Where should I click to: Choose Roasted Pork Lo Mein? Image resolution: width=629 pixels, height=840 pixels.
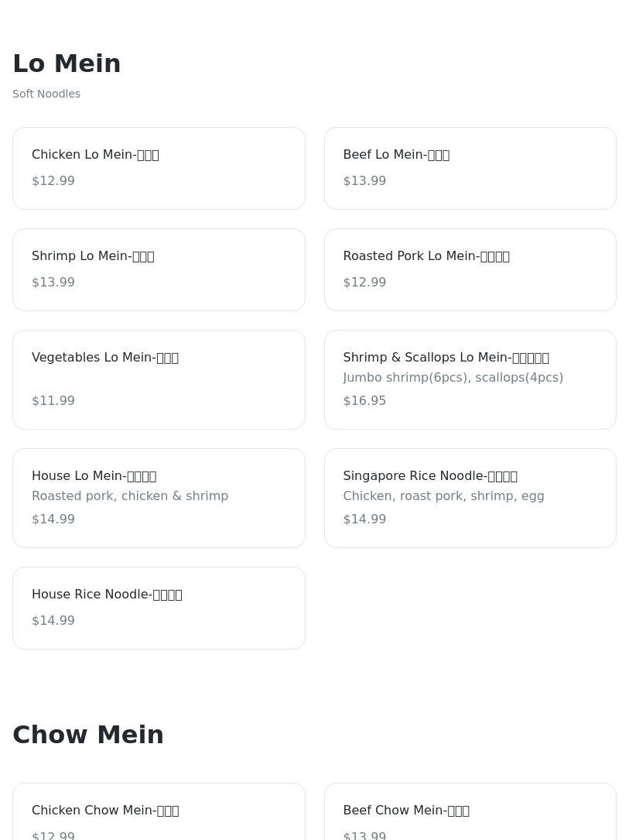tap(470, 269)
